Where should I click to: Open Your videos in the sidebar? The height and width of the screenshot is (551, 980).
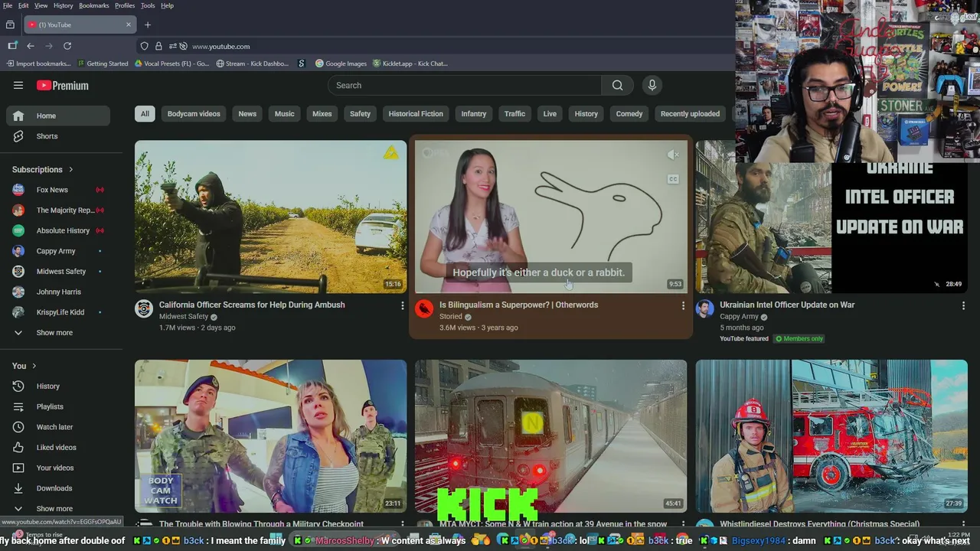tap(58, 468)
